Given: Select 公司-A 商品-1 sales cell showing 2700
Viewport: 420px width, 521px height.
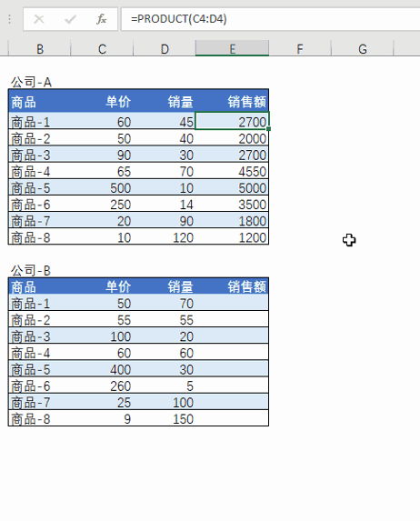Looking at the screenshot, I should coord(232,121).
